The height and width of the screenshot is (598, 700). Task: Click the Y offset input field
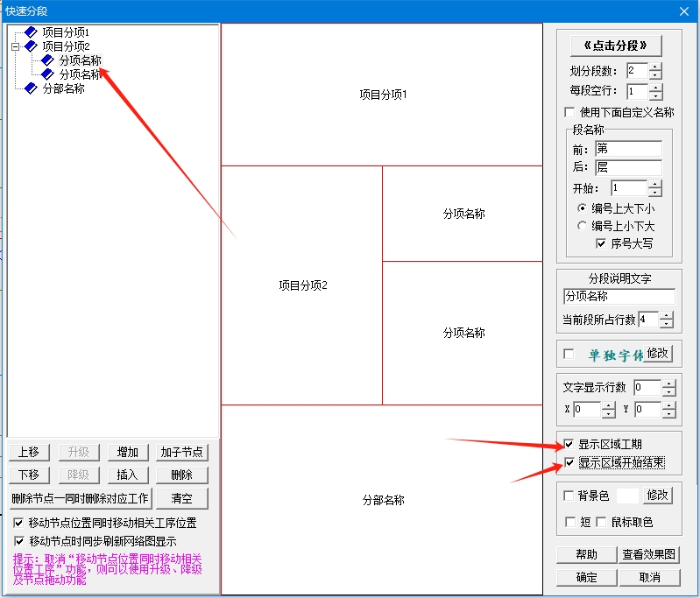(648, 409)
